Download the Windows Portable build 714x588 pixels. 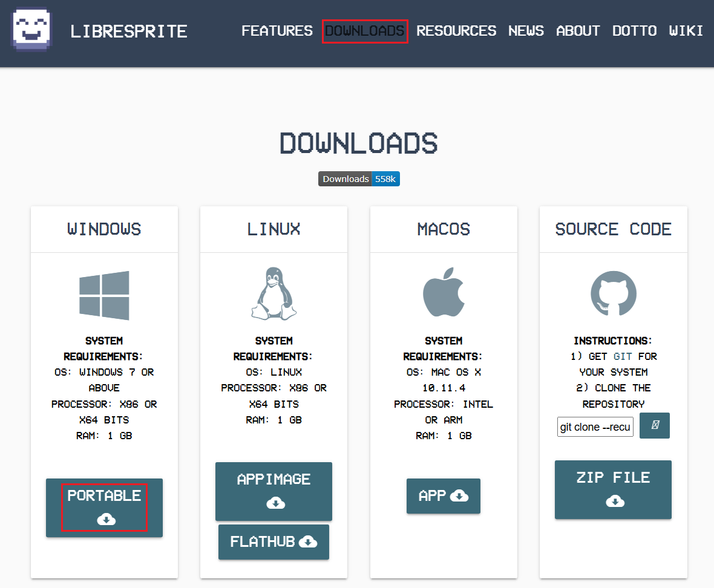pos(104,508)
